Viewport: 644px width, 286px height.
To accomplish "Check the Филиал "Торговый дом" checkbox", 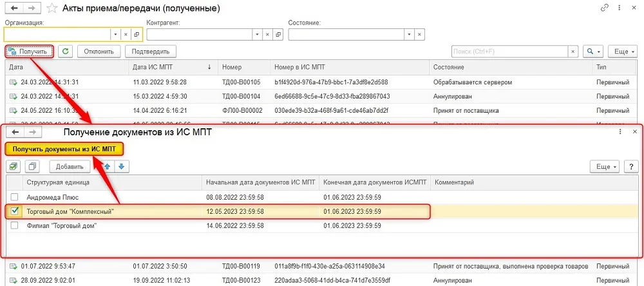I will pos(15,225).
